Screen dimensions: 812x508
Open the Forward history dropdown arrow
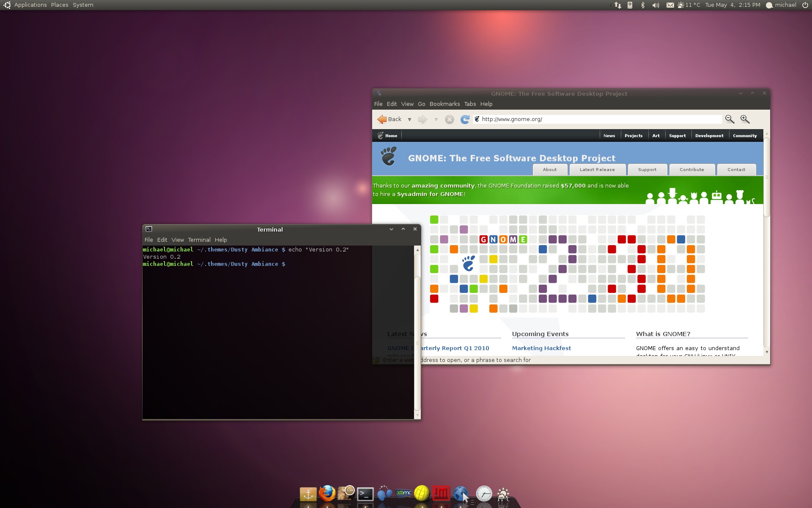[436, 120]
